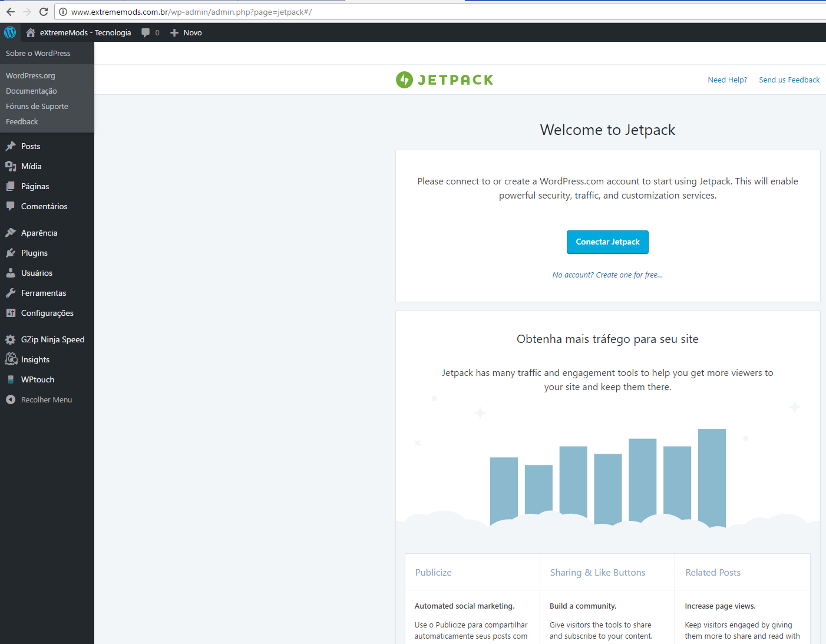Click the traffic bar chart illustration
826x644 pixels.
pos(607,477)
